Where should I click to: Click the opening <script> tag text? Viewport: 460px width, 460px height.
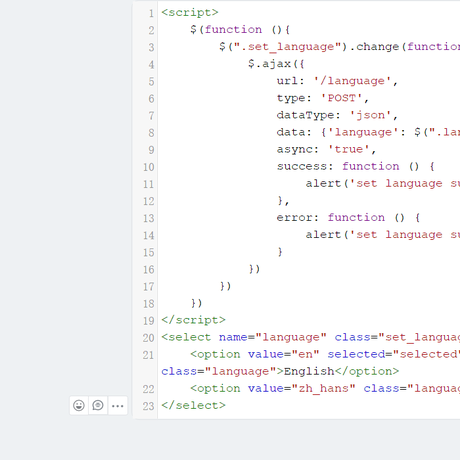(190, 13)
